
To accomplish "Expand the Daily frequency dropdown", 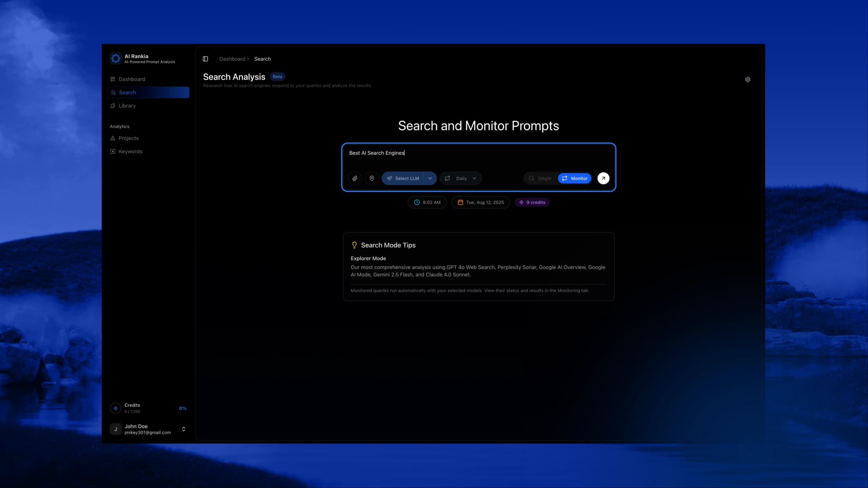I will tap(461, 178).
